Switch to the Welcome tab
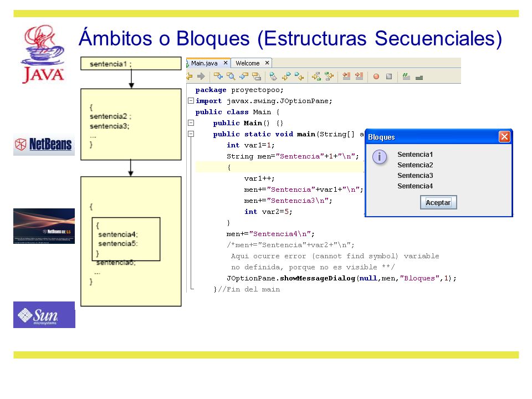This screenshot has width=532, height=399. point(248,63)
